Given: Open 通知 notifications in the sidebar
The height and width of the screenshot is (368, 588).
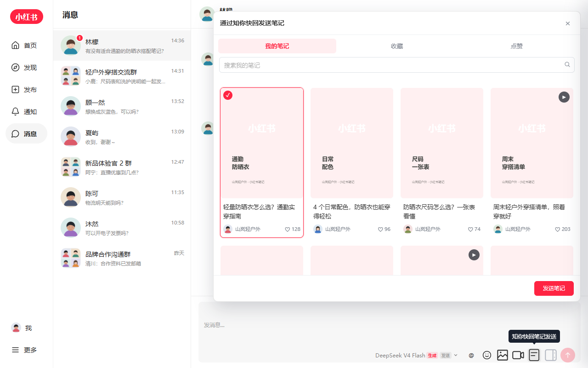Looking at the screenshot, I should click(26, 112).
